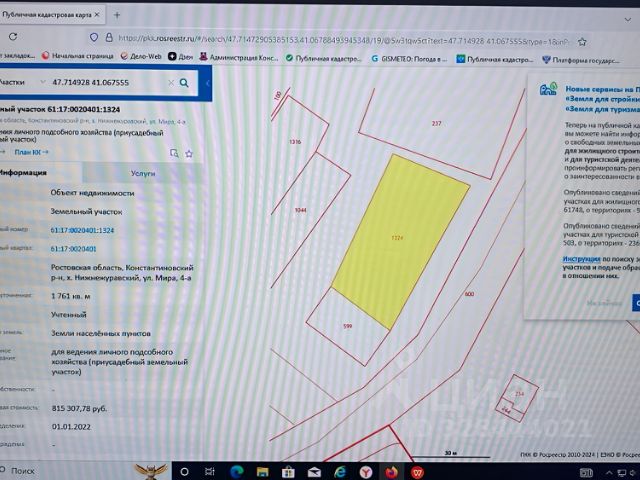640x480 pixels.
Task: Close the Публичная кадастровая карта tab
Action: [x=97, y=15]
